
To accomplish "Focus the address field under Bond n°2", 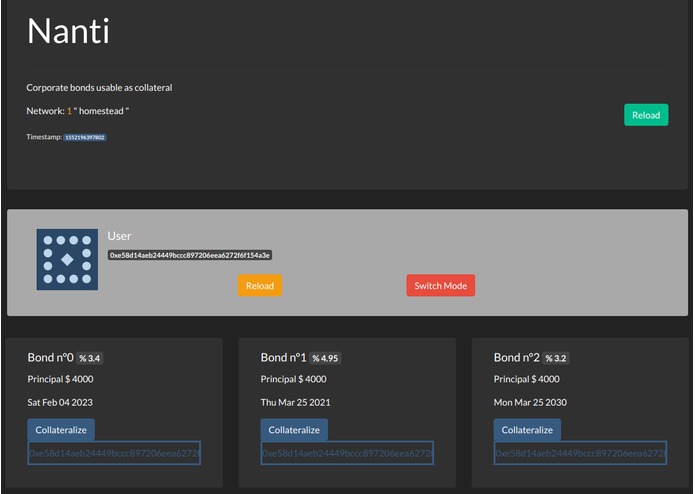I will [580, 453].
